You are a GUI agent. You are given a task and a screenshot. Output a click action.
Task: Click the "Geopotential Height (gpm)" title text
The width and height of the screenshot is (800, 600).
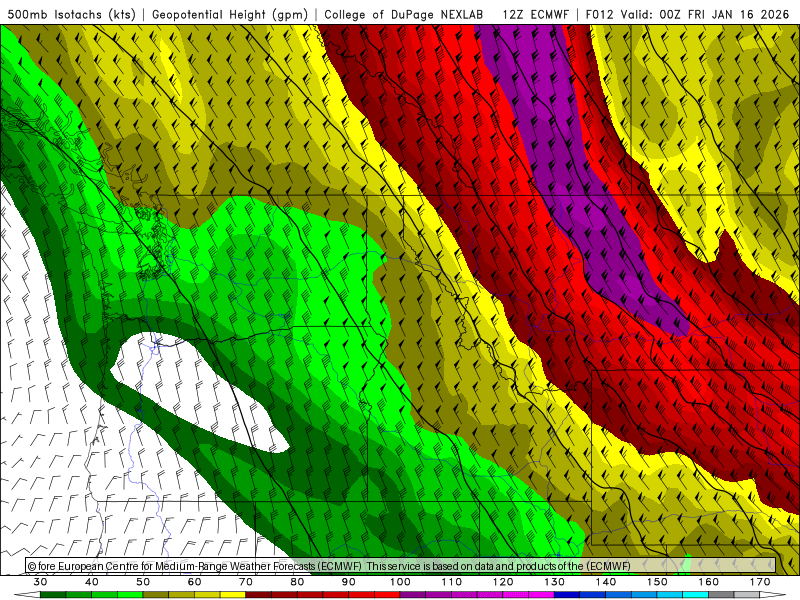click(x=230, y=14)
